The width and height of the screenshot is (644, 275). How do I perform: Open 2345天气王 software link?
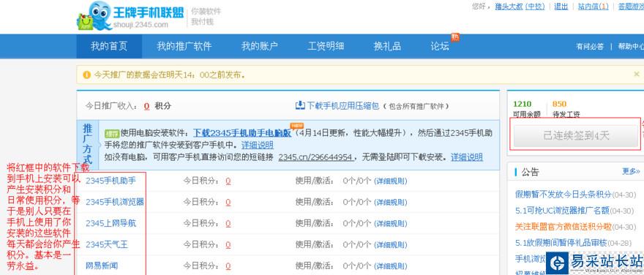coord(107,244)
